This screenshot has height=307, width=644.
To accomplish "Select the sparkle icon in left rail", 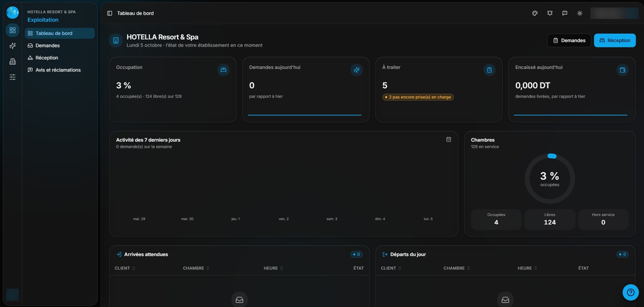I will 13,46.
